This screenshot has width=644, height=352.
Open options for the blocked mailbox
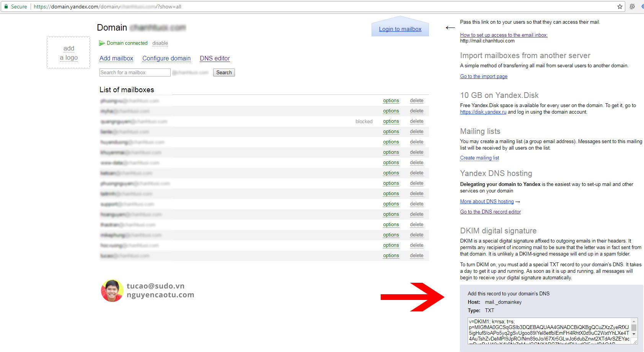(391, 121)
